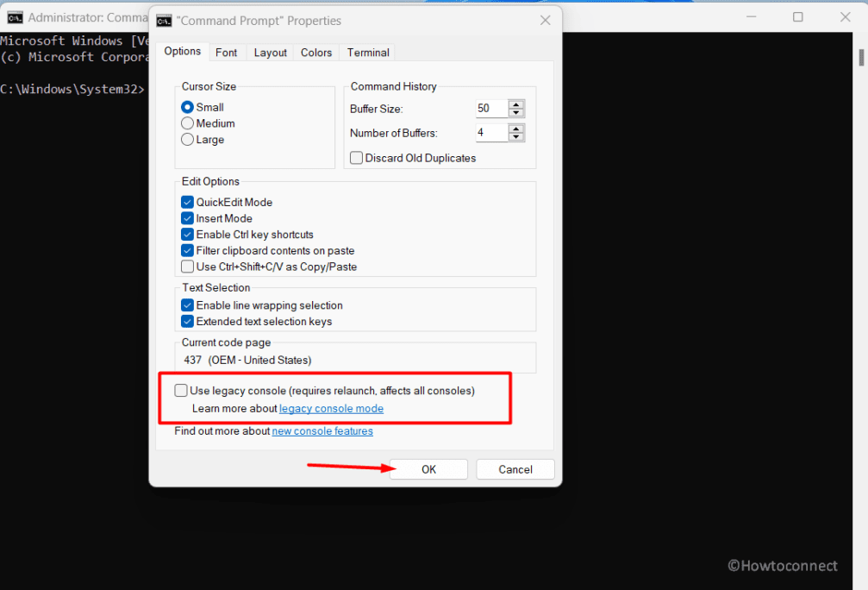868x590 pixels.
Task: Decrease Number of Buffers with down arrow
Action: click(x=516, y=137)
